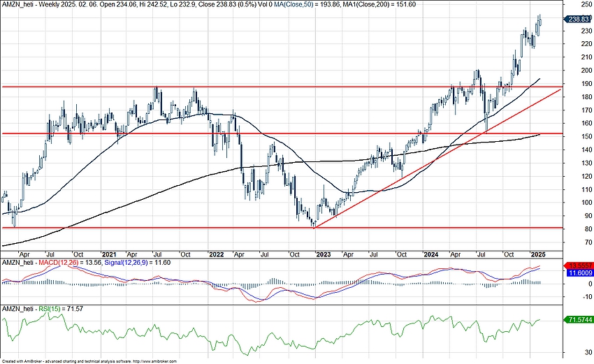Click the 130 price axis label
Image resolution: width=594 pixels, height=364 pixels.
click(x=587, y=163)
